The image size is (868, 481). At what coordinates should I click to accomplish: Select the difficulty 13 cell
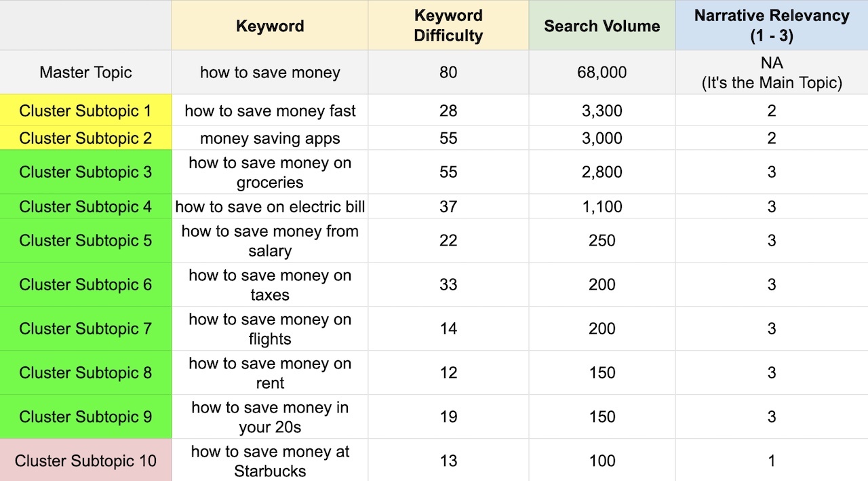(x=448, y=460)
